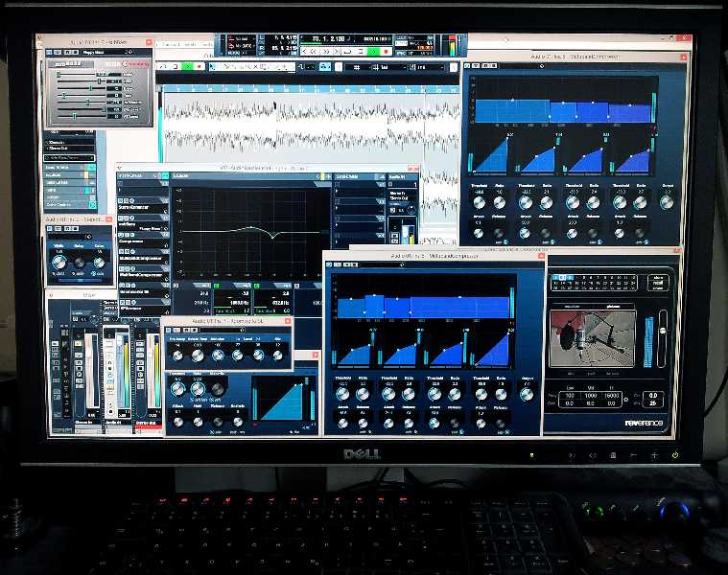Switch to the pictures tab in REVerence
This screenshot has width=728, height=575.
(613, 307)
